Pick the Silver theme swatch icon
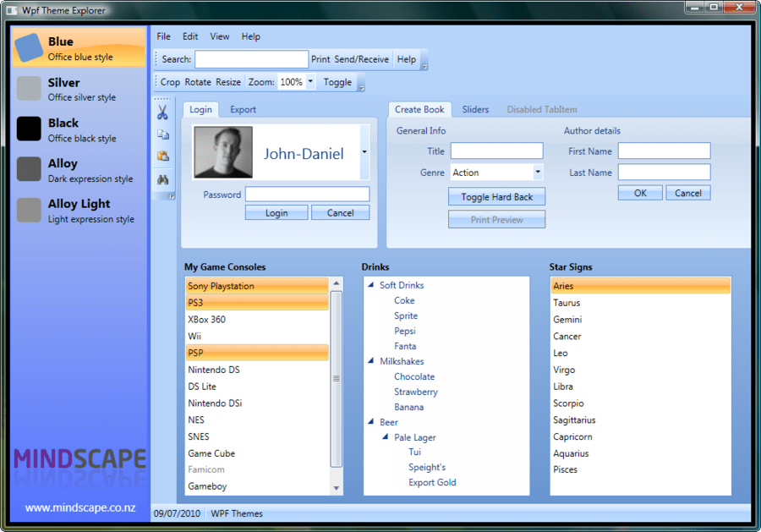This screenshot has width=761, height=532. 30,89
